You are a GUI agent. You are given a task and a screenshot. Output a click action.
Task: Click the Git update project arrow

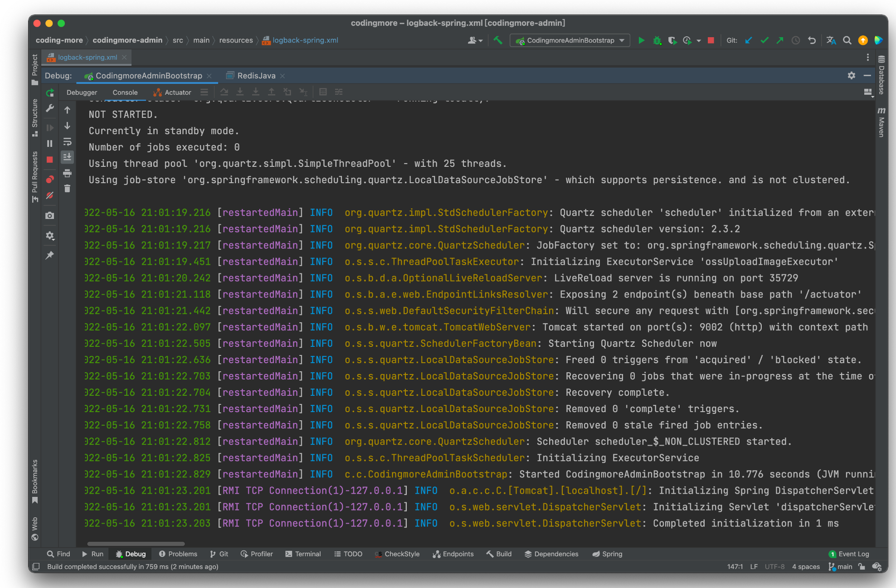coord(749,40)
